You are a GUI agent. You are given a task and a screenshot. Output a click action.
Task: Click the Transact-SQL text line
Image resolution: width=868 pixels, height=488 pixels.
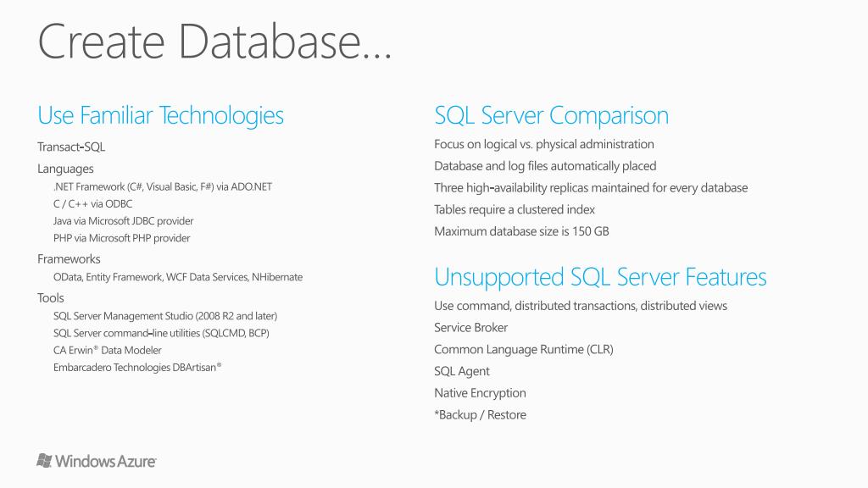click(71, 147)
